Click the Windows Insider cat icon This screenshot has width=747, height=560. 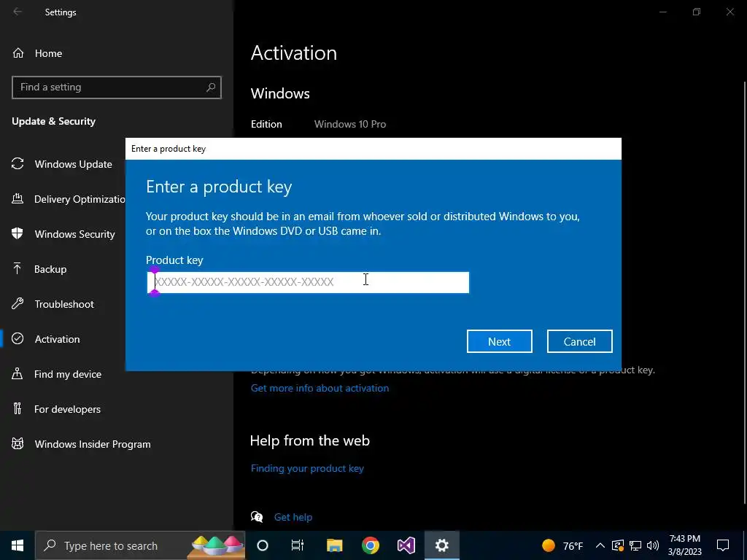pyautogui.click(x=18, y=444)
